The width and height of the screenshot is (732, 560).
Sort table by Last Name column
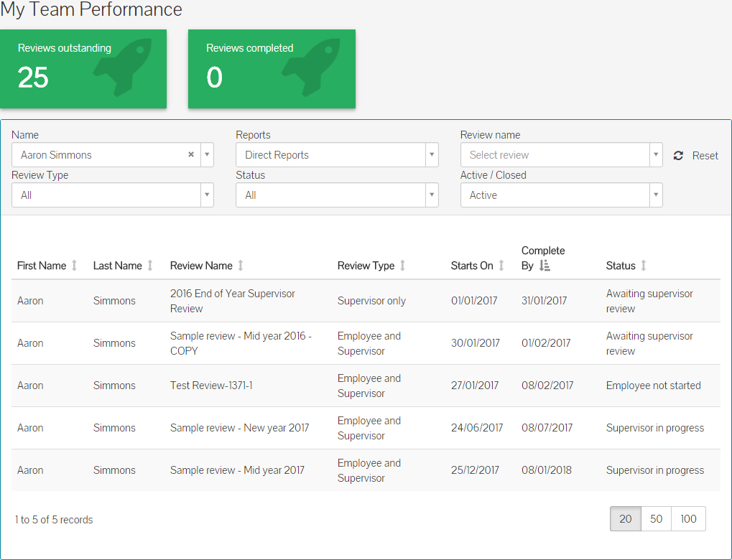click(x=150, y=266)
